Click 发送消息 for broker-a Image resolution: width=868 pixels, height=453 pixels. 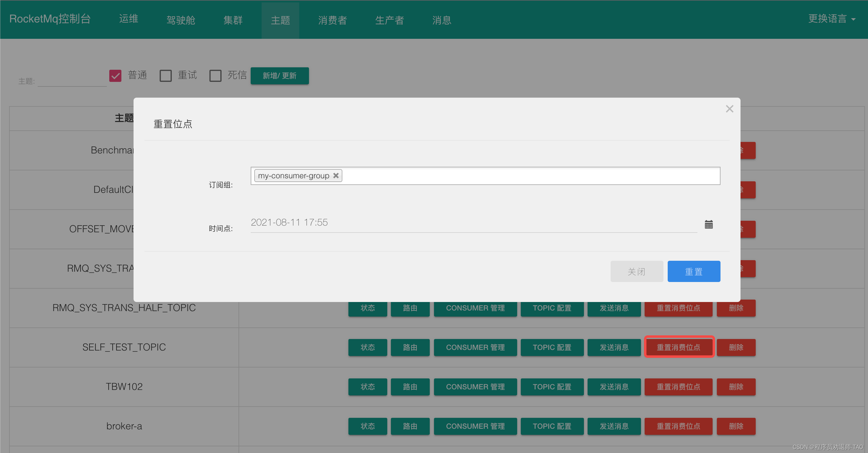[x=614, y=426]
